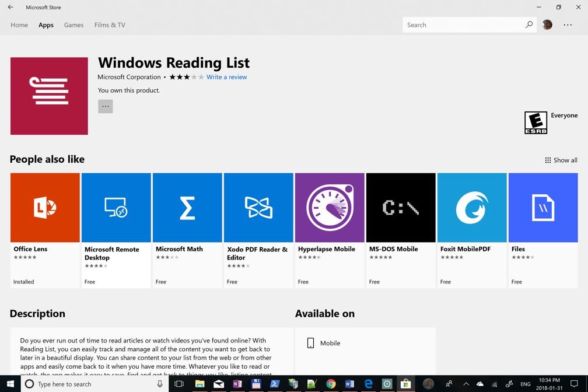Open the taskbar clock and date

549,384
